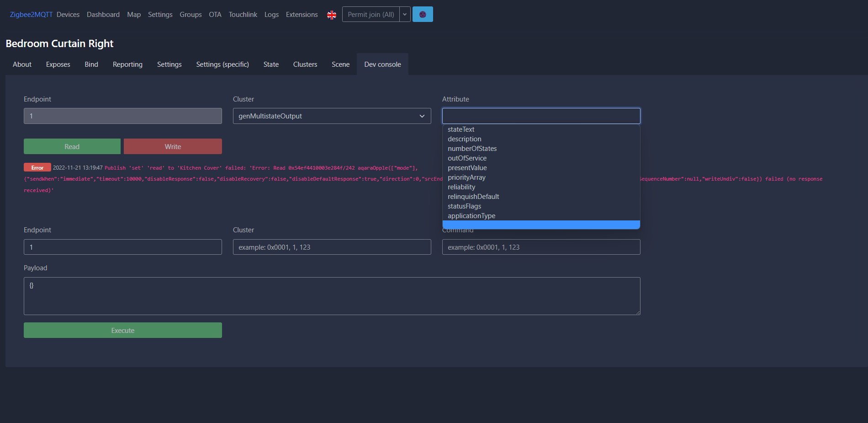The width and height of the screenshot is (868, 423).
Task: Select stateText in the attribute suggestions
Action: pyautogui.click(x=460, y=129)
